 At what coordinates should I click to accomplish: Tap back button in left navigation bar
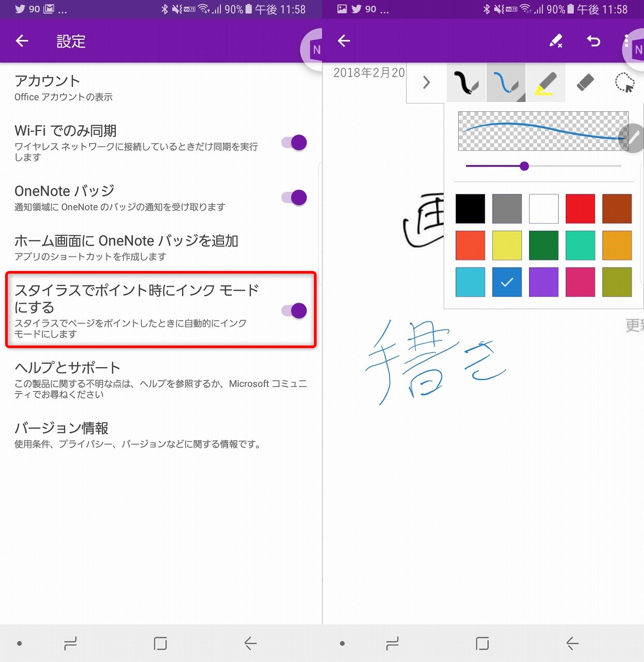[250, 643]
